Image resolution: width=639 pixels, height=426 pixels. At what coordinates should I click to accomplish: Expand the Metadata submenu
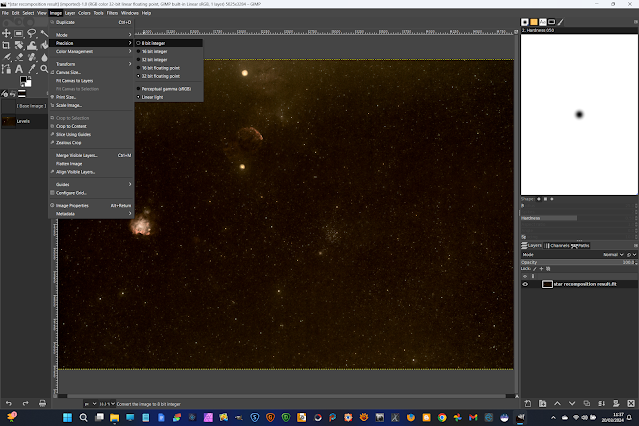pos(91,214)
